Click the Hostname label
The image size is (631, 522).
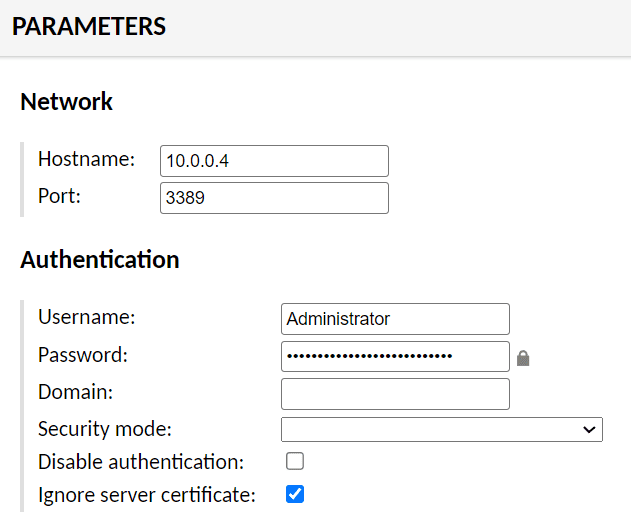(x=86, y=159)
